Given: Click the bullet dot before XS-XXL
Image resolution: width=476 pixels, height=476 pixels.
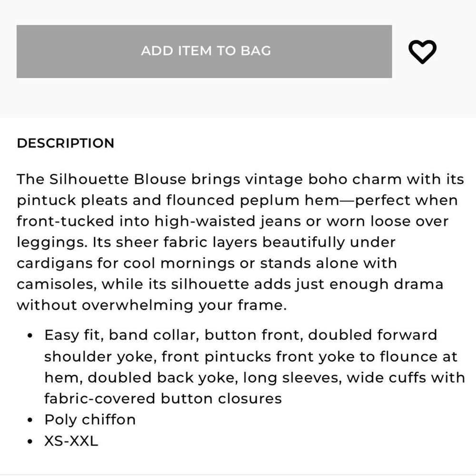Looking at the screenshot, I should pyautogui.click(x=30, y=441).
